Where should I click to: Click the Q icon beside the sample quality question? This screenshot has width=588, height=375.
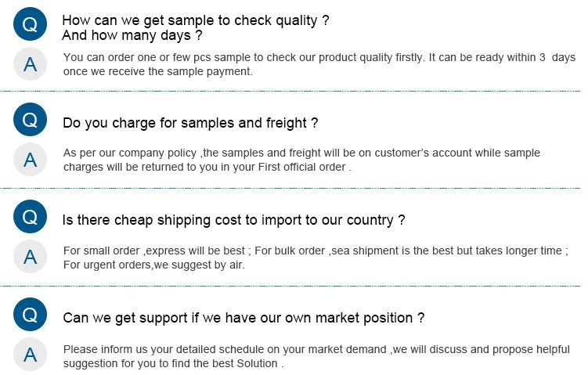tap(31, 25)
